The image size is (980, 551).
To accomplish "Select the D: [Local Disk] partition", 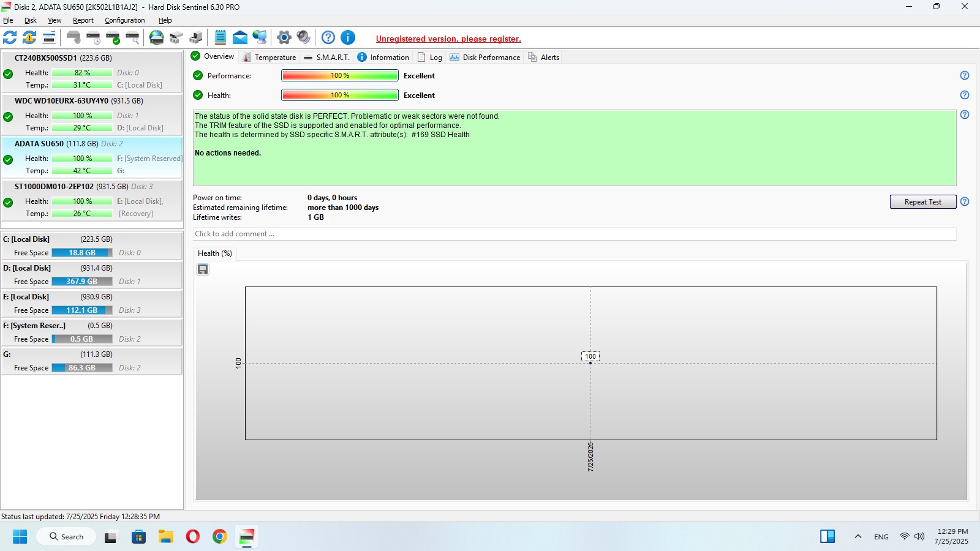I will point(92,274).
